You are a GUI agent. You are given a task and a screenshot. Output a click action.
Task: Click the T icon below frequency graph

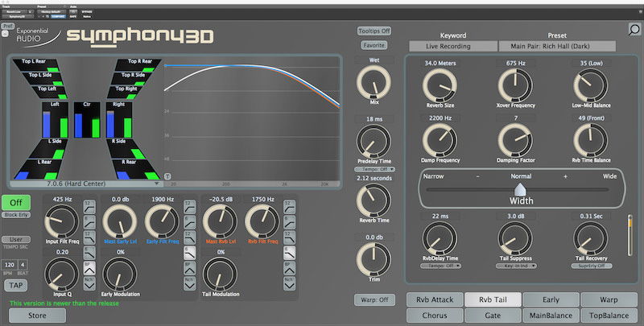167,176
